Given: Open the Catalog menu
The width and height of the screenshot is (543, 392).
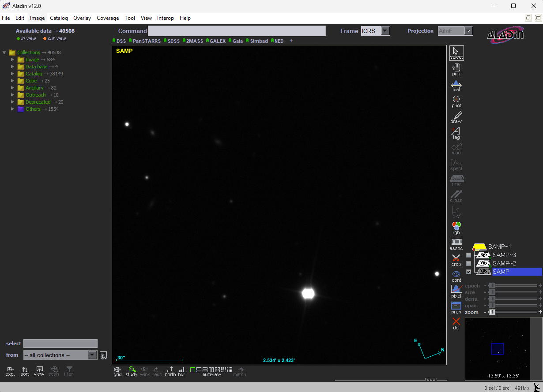Looking at the screenshot, I should coord(59,18).
